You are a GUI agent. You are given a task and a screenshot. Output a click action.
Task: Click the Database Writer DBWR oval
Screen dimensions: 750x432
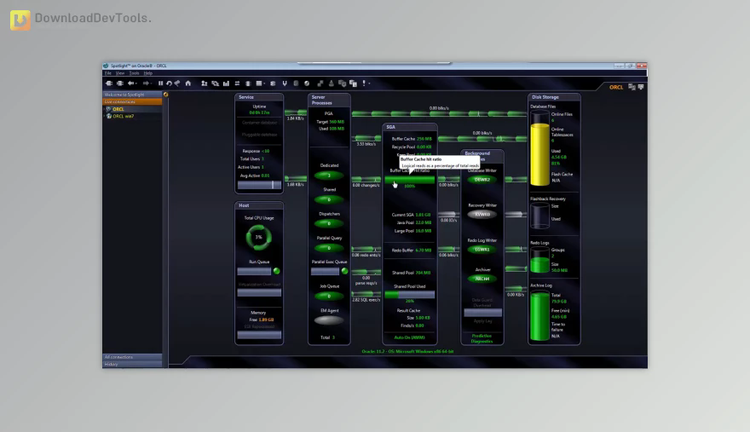coord(482,180)
